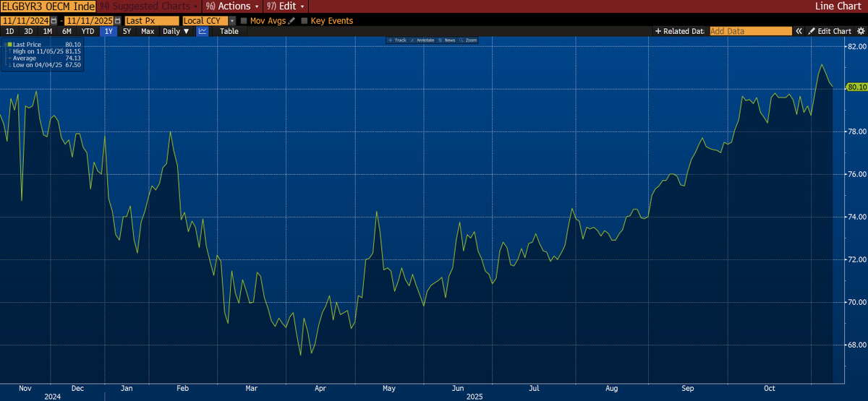The height and width of the screenshot is (401, 868).
Task: Click the News tool in chart toolbar
Action: pyautogui.click(x=446, y=40)
